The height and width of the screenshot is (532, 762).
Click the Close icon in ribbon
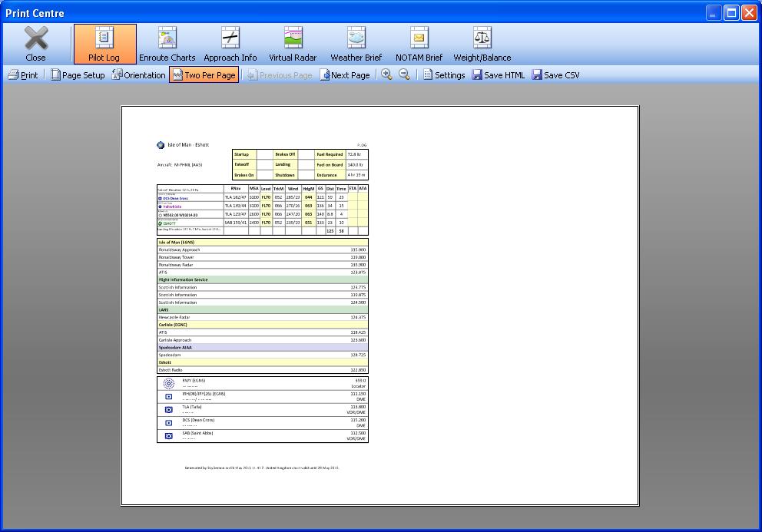[35, 44]
